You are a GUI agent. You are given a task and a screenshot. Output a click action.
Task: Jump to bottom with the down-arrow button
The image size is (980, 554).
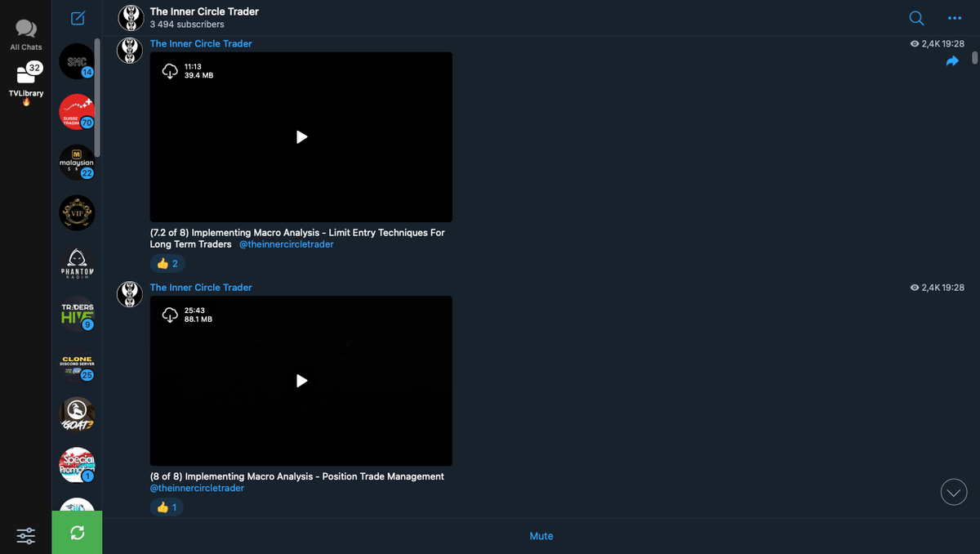pos(954,492)
